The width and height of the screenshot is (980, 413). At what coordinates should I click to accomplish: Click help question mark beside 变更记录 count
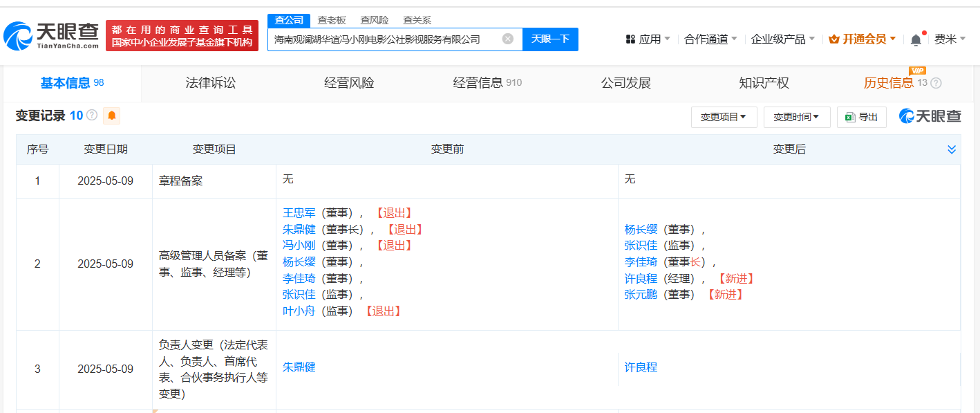pyautogui.click(x=91, y=116)
